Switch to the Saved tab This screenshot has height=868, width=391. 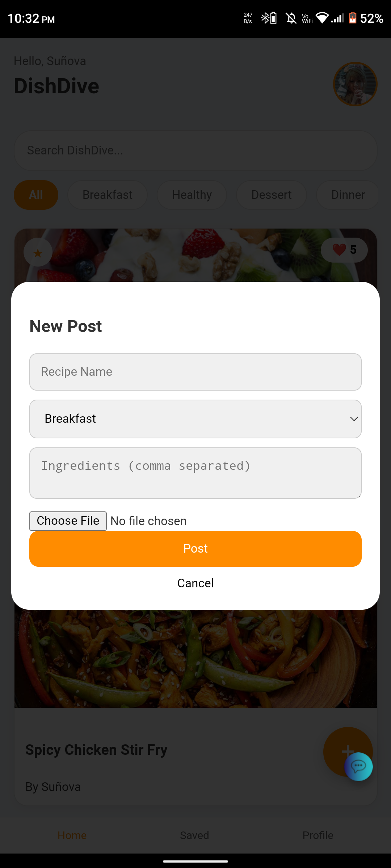pos(194,835)
